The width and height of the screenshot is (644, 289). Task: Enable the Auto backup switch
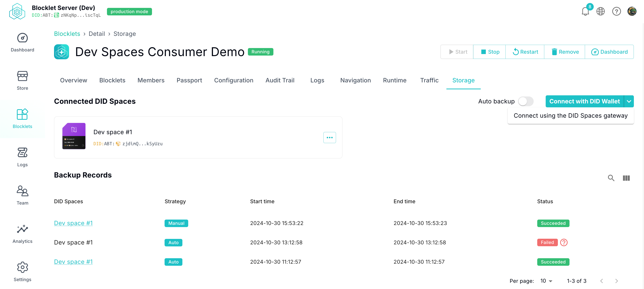525,101
